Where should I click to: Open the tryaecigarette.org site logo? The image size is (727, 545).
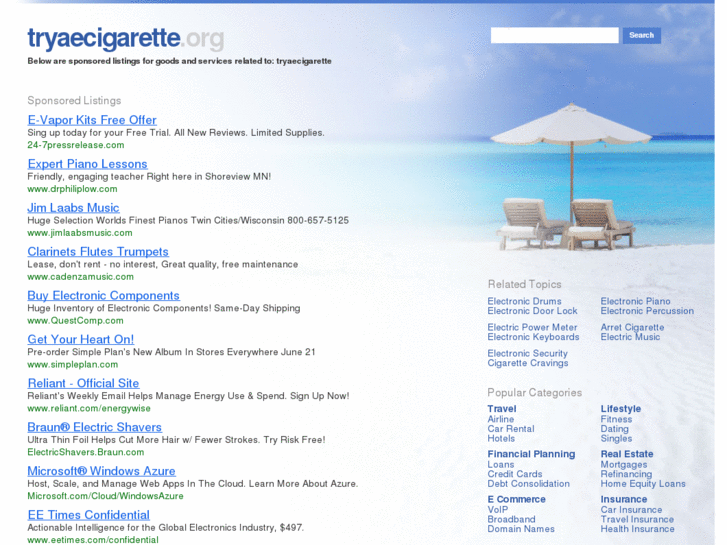(x=126, y=38)
